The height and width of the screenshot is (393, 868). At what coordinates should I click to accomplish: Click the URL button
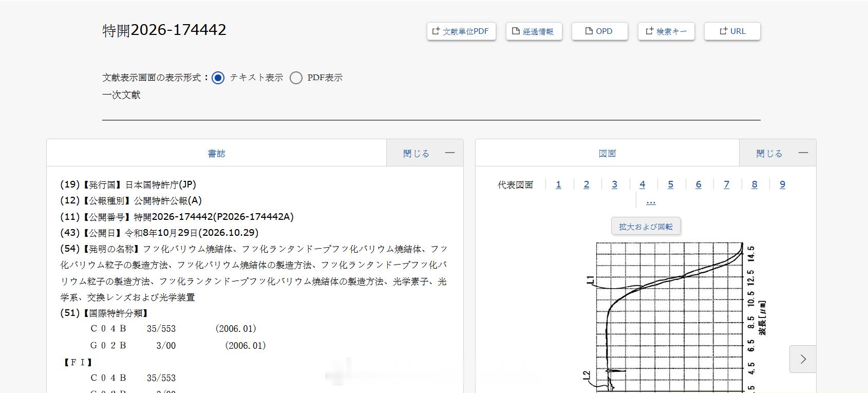click(x=732, y=31)
